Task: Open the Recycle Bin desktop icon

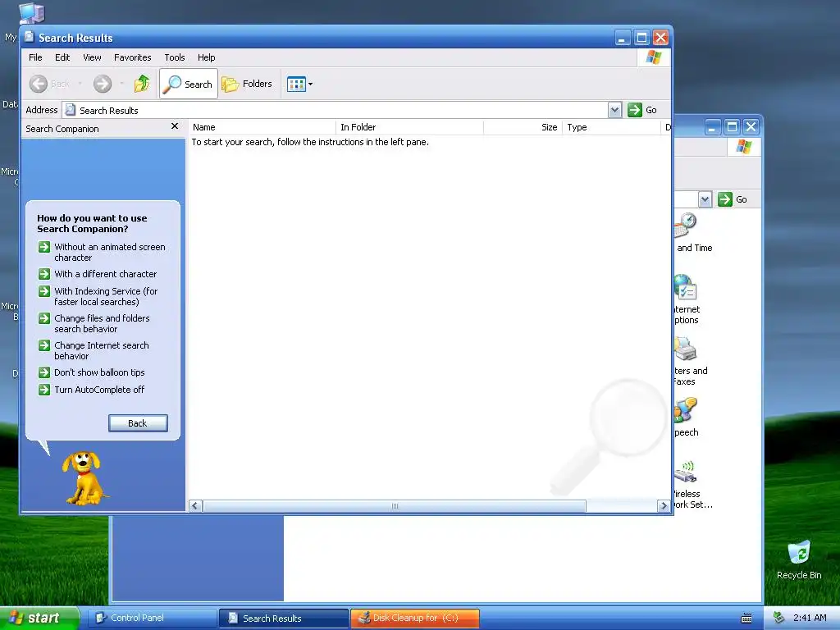Action: (x=799, y=559)
